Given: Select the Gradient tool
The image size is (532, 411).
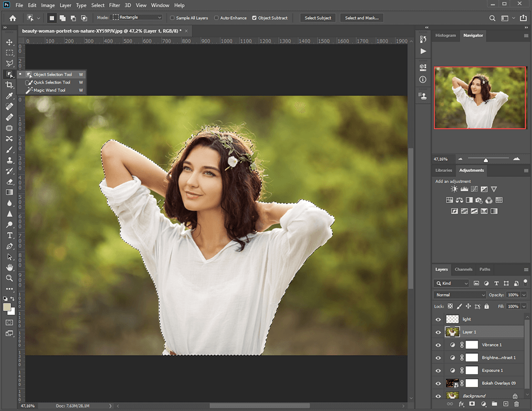Looking at the screenshot, I should click(x=9, y=192).
